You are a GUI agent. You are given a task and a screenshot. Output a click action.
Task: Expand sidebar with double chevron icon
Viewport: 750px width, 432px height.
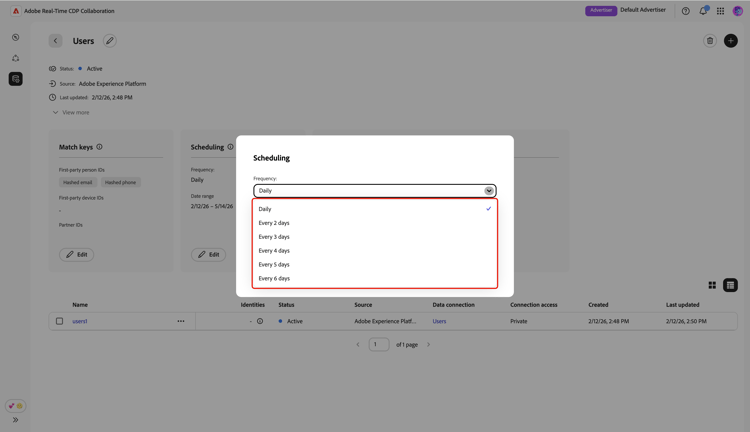tap(16, 420)
